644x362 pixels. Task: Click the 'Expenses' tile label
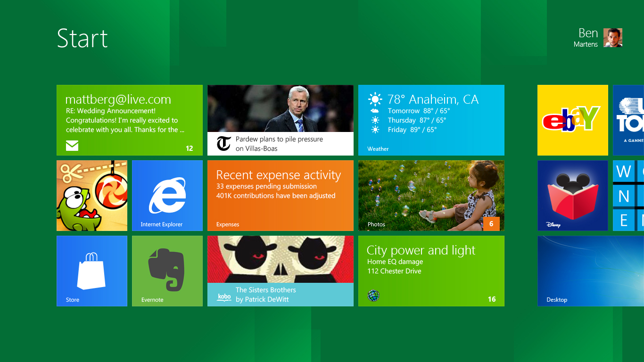(228, 224)
